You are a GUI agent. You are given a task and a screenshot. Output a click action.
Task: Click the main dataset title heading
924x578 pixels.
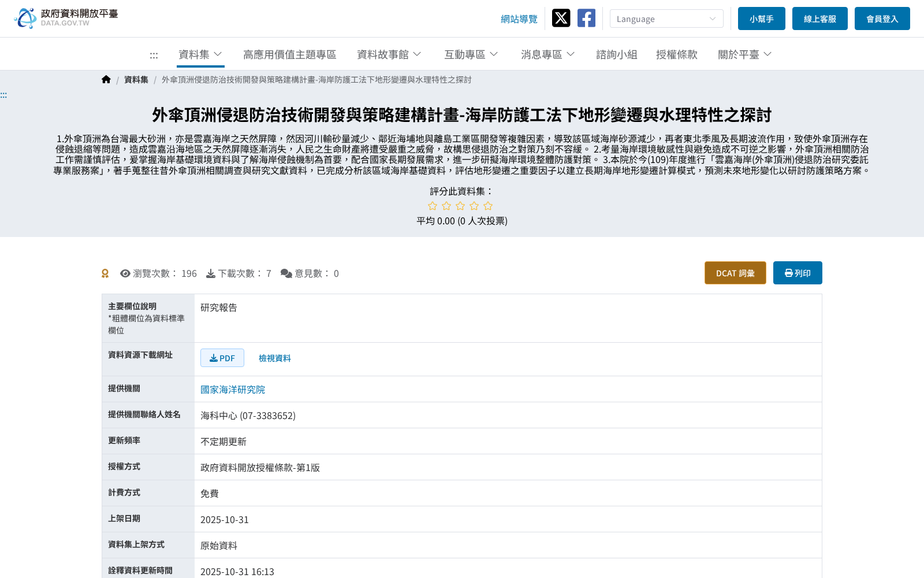(x=462, y=115)
